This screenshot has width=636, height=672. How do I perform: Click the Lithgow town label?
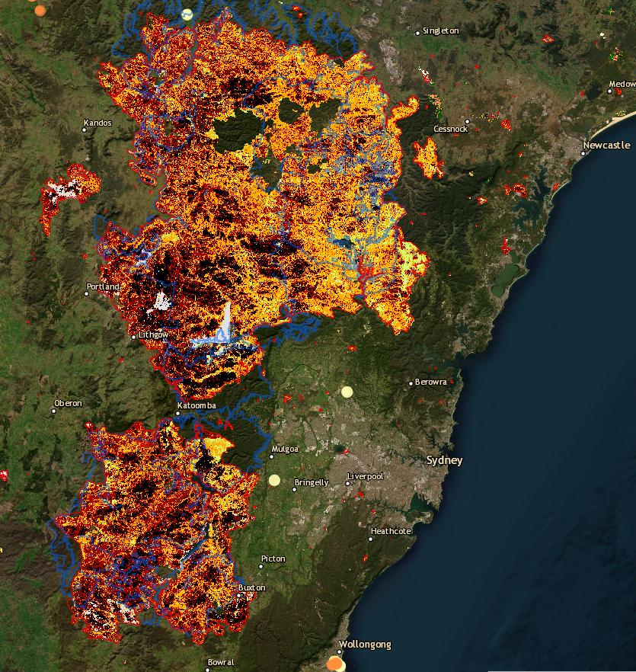coord(153,334)
